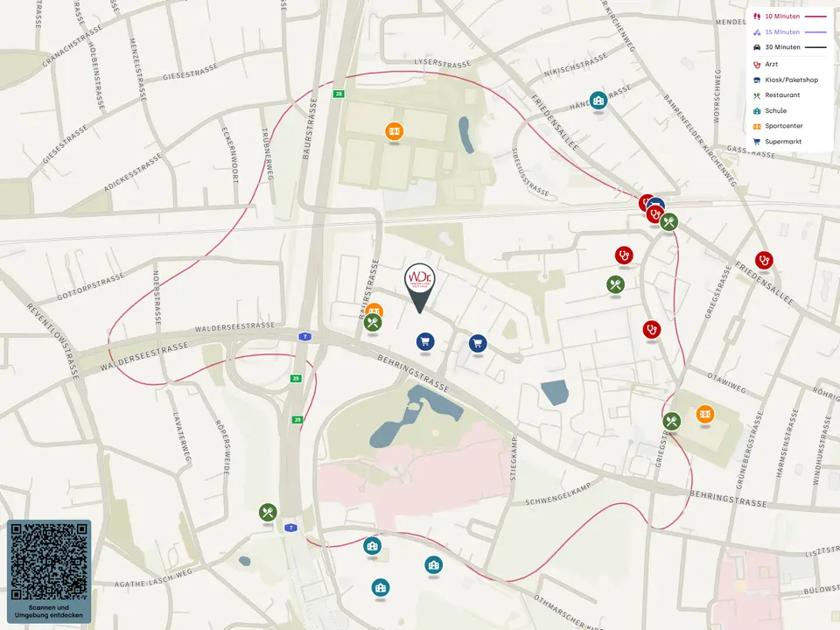Click the 'STIEGKAMP' street label
This screenshot has width=840, height=630.
[514, 458]
